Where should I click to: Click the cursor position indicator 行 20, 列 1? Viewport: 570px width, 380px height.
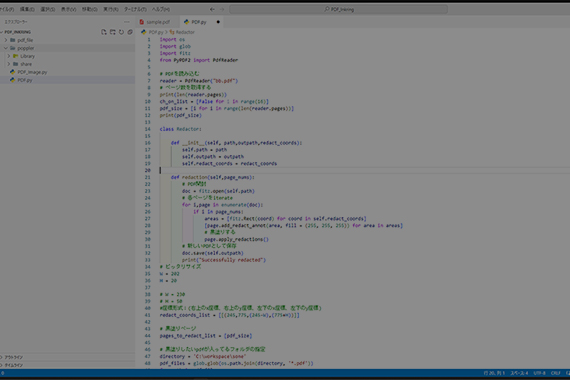[x=494, y=373]
